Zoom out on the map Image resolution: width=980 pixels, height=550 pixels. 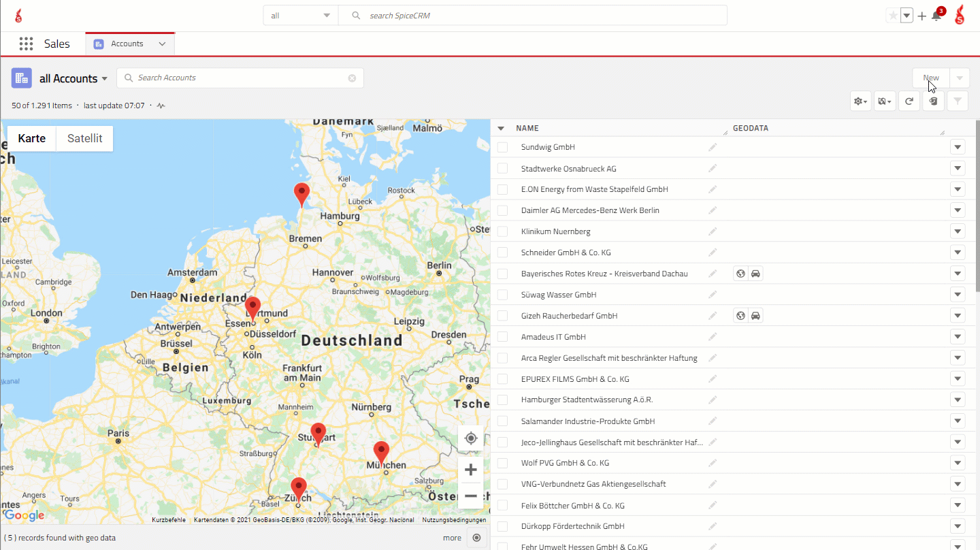point(470,496)
